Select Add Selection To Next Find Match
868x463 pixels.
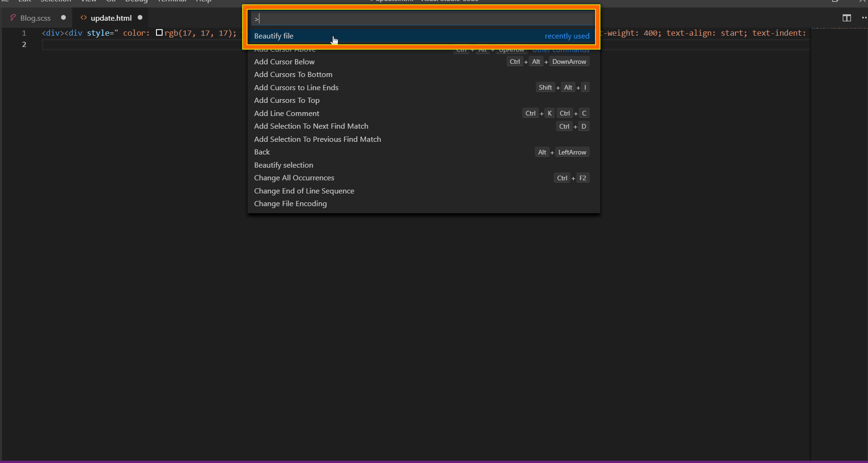pyautogui.click(x=423, y=126)
